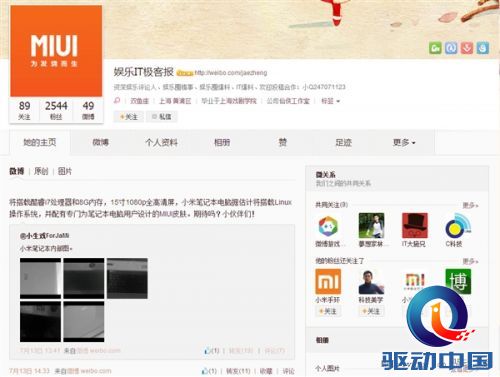Select the 原创 feed filter

tap(41, 171)
